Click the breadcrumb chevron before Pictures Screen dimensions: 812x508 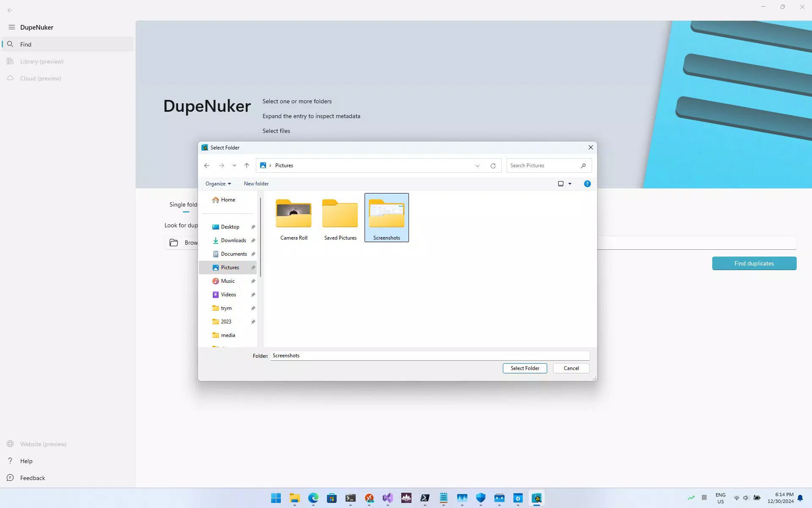coord(270,166)
